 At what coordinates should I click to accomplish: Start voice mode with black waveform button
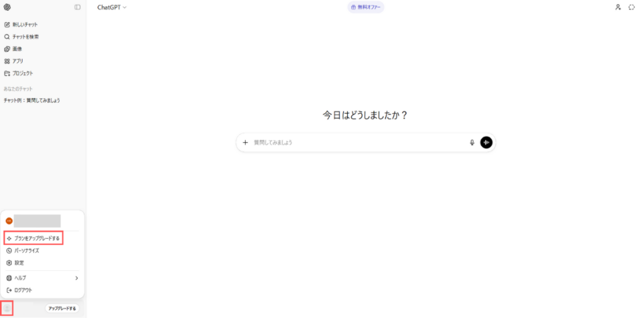pos(486,143)
